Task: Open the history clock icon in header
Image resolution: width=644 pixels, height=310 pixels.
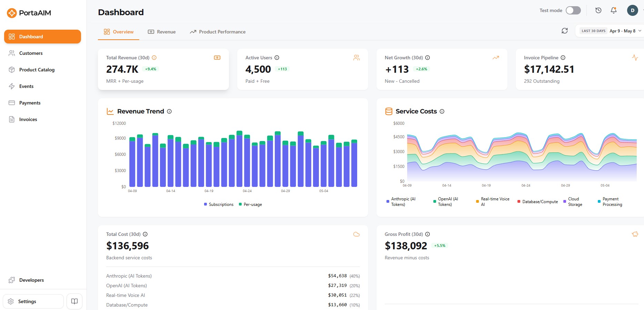Action: click(598, 10)
